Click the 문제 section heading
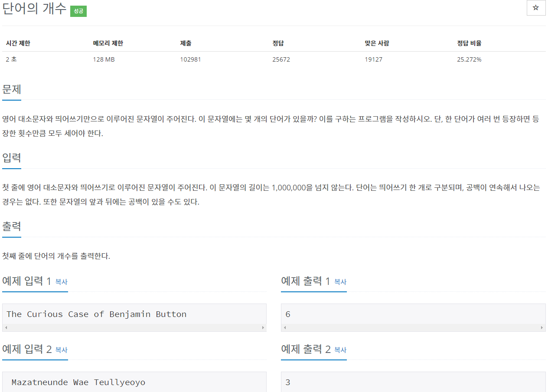Image resolution: width=548 pixels, height=392 pixels. click(12, 89)
